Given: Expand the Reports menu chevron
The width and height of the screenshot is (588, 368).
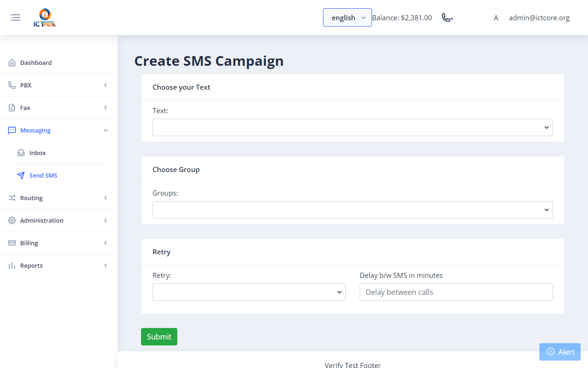Looking at the screenshot, I should pyautogui.click(x=106, y=265).
